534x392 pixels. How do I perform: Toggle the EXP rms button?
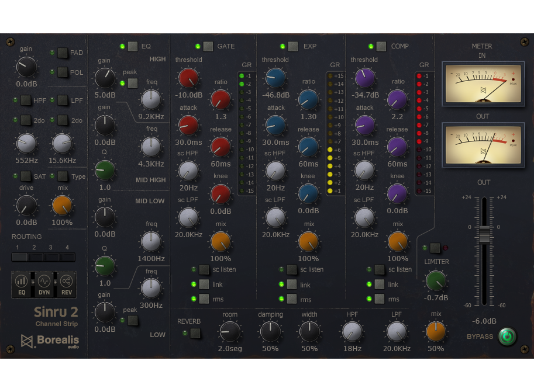click(291, 299)
